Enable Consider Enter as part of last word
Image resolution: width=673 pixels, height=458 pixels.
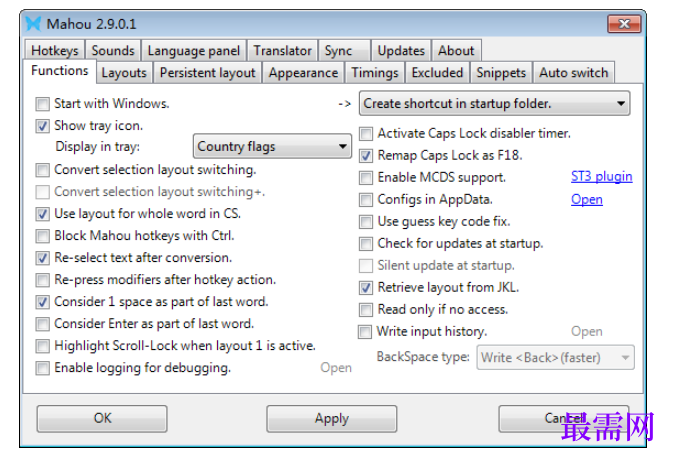(x=42, y=324)
